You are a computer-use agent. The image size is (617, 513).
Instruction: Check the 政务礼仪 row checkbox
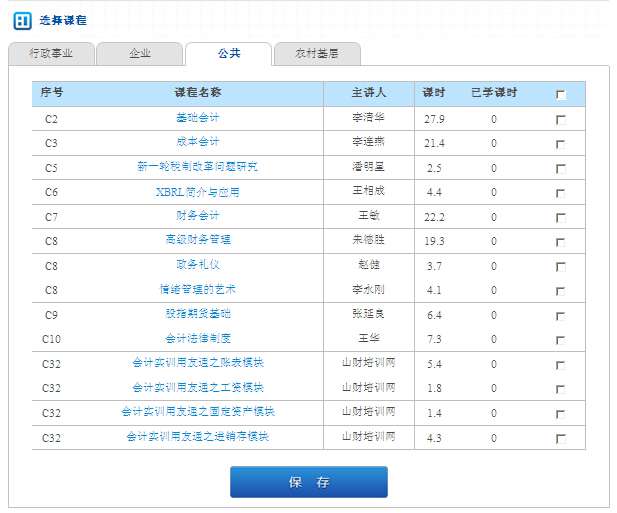pos(561,267)
